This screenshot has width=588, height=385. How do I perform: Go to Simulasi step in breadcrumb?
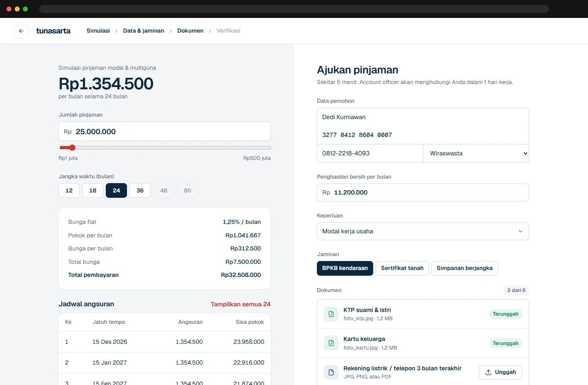pyautogui.click(x=98, y=31)
